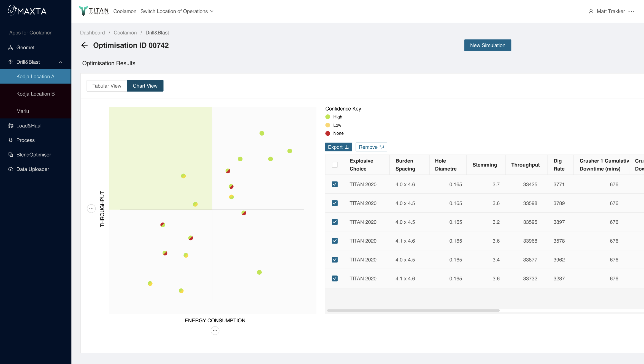
Task: Open the three-dot menu beside Matt Trakker
Action: tap(632, 11)
